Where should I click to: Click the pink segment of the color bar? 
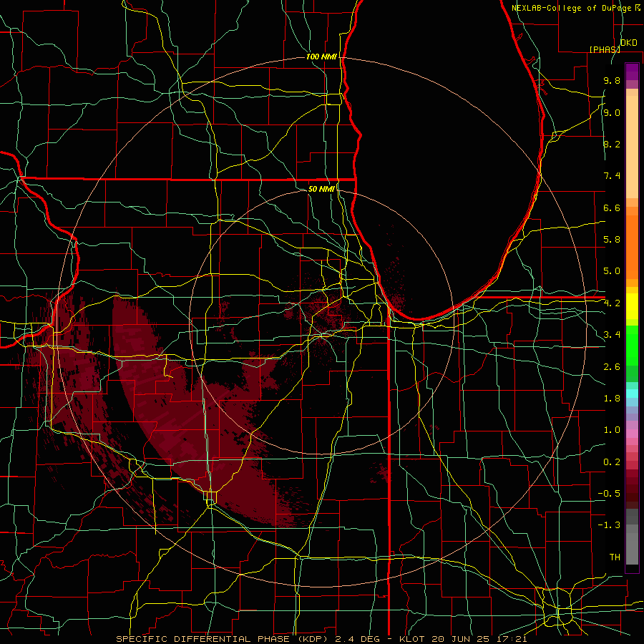click(x=632, y=434)
